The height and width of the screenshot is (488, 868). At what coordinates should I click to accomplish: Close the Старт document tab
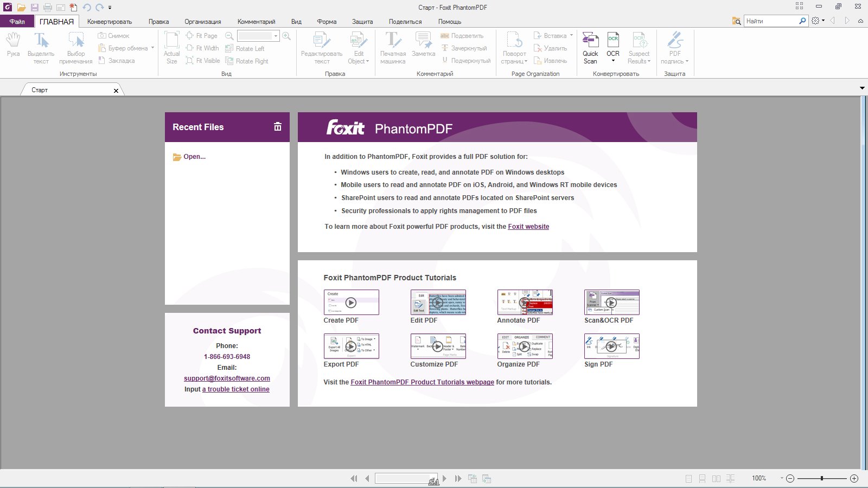[116, 91]
